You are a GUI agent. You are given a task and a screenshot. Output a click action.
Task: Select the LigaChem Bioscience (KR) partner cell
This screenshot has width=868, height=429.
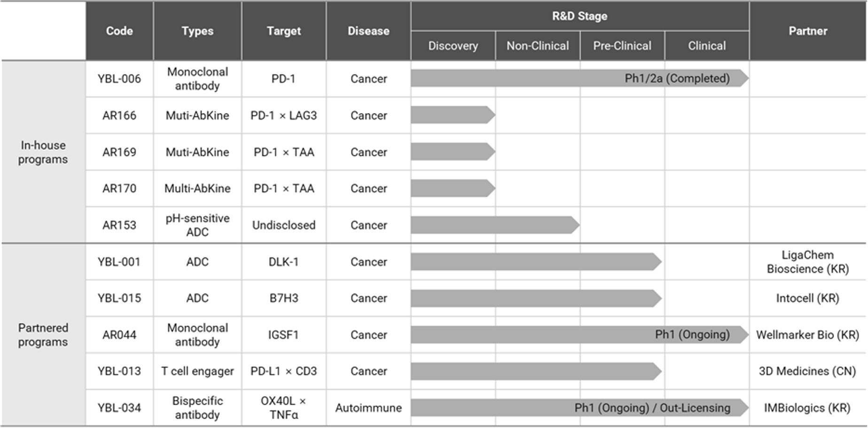pyautogui.click(x=807, y=262)
